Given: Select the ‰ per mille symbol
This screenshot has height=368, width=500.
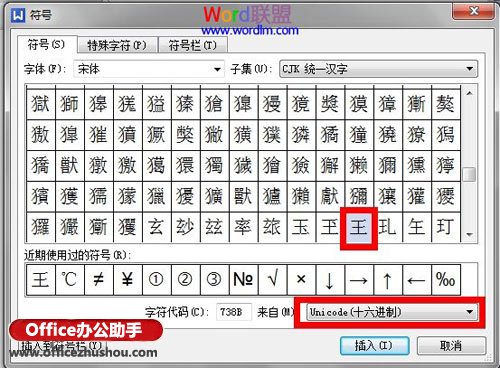Looking at the screenshot, I should pyautogui.click(x=446, y=280).
